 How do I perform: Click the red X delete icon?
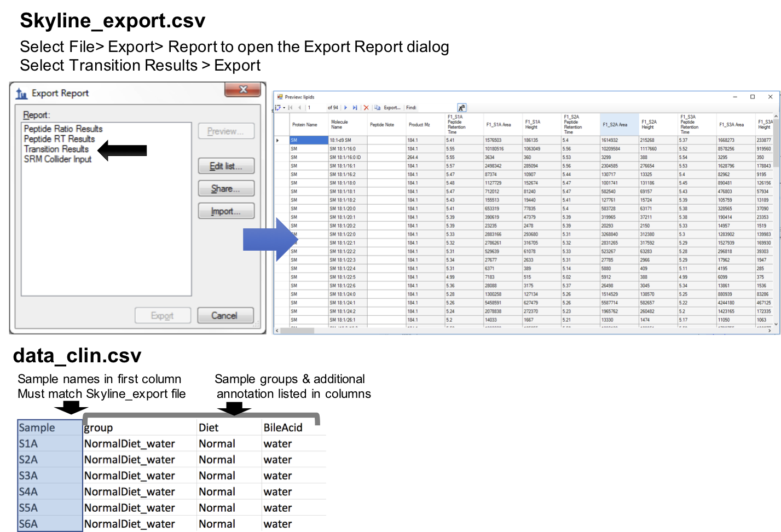pos(366,108)
